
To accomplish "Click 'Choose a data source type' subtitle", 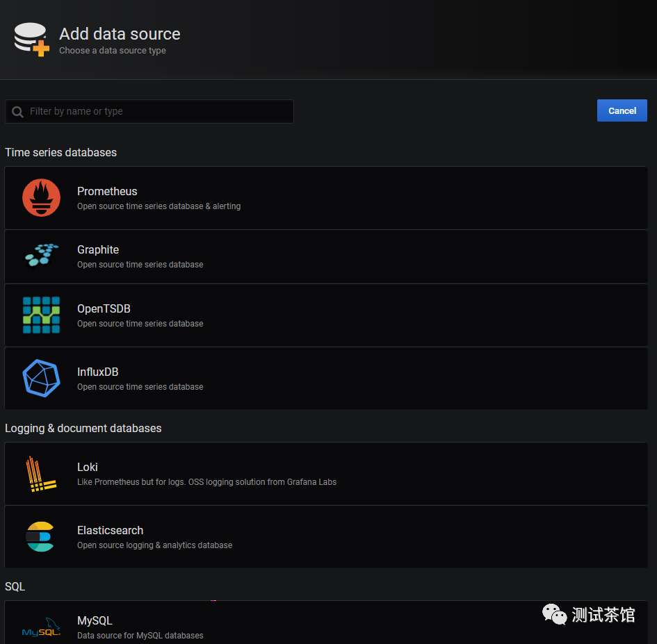I will (x=113, y=51).
